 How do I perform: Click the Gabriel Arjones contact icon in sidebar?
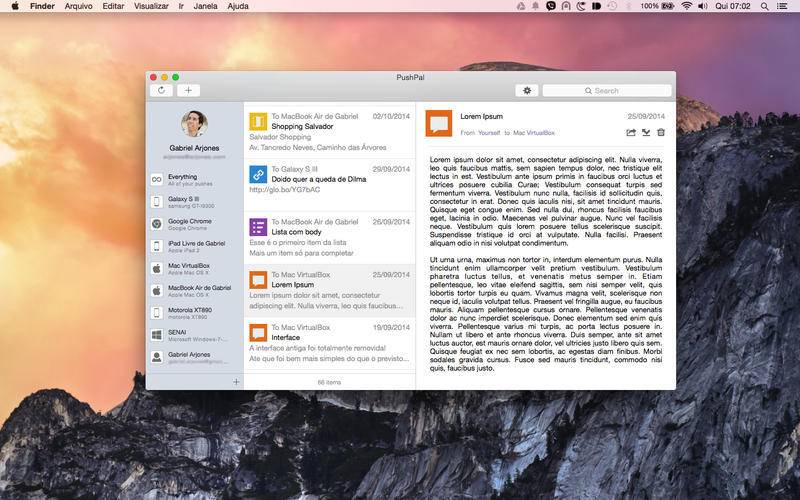coord(157,357)
